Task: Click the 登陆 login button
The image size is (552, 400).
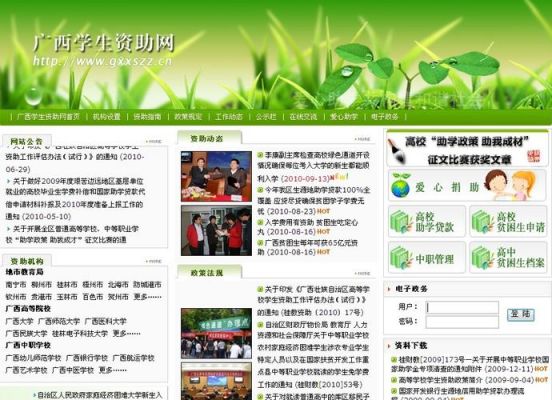Action: [x=521, y=314]
